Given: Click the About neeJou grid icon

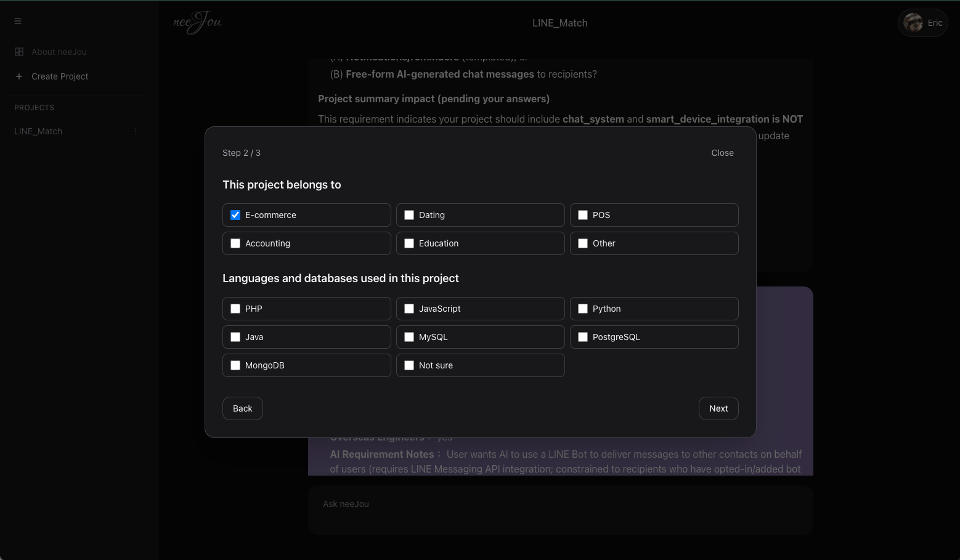Looking at the screenshot, I should (19, 52).
